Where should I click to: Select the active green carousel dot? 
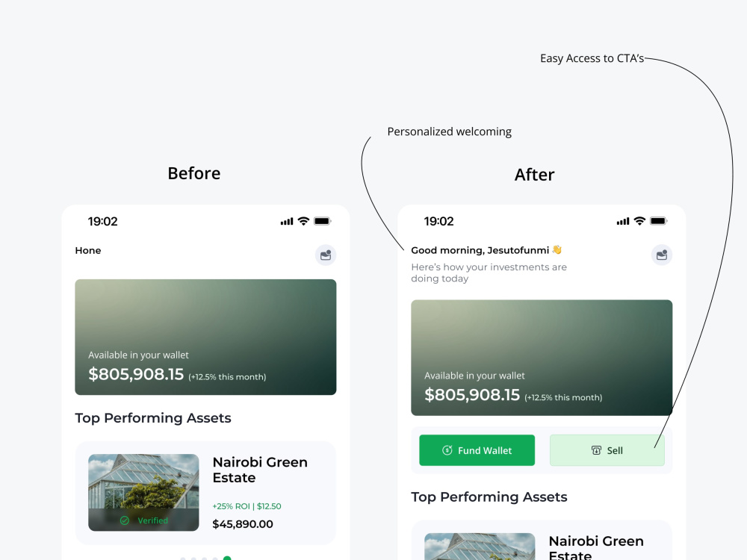[x=227, y=558]
